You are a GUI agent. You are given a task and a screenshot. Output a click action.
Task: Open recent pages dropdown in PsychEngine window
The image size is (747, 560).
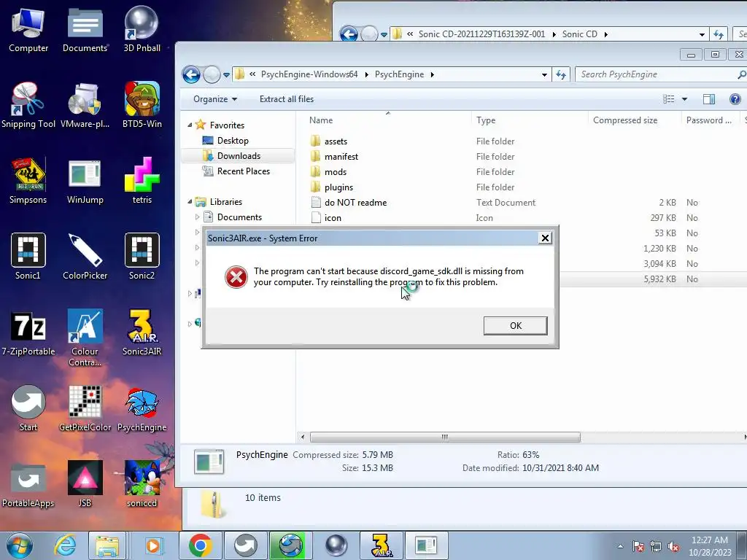226,75
